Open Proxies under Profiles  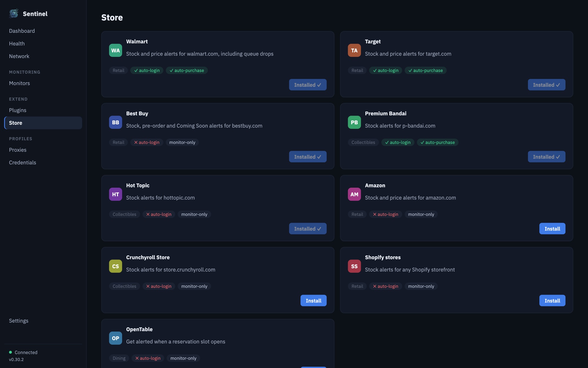coord(43,150)
